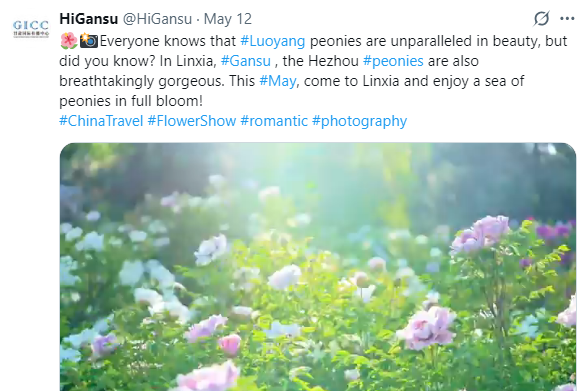Screen dimensions: 587x391
Task: Select the #peonies hashtag
Action: (x=393, y=61)
